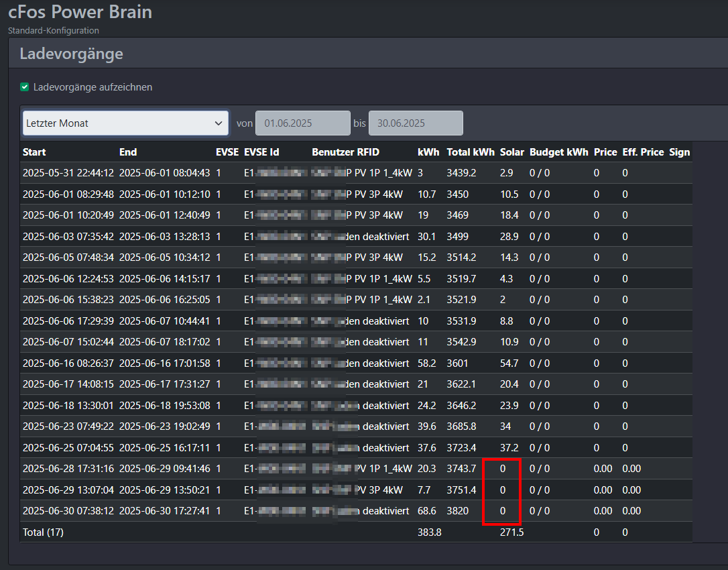The image size is (728, 570).
Task: Click Solar value 20.4
Action: (x=509, y=384)
